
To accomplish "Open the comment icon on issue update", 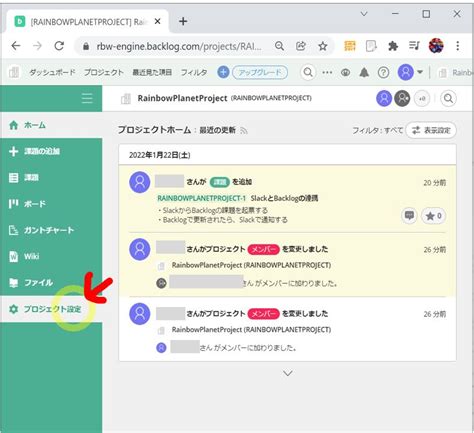I will point(409,216).
